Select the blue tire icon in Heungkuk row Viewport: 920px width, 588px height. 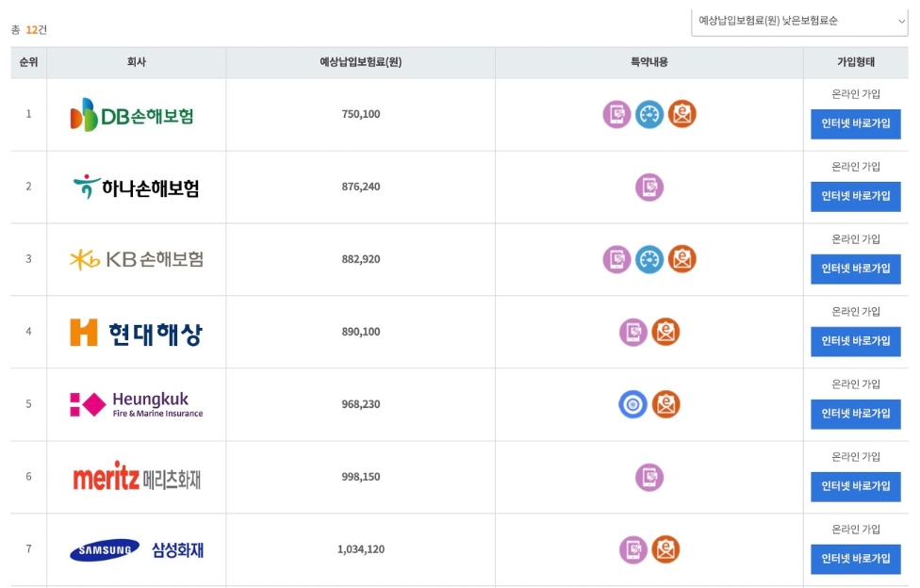(633, 404)
